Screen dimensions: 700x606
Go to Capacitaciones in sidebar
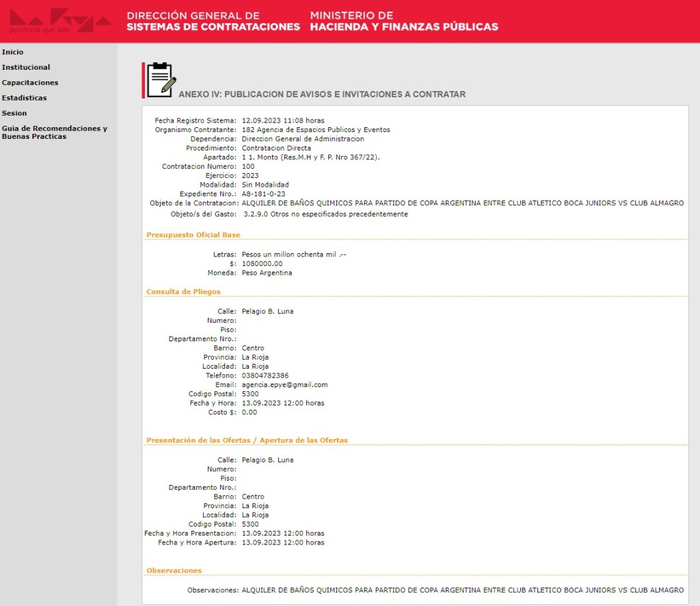tap(30, 82)
